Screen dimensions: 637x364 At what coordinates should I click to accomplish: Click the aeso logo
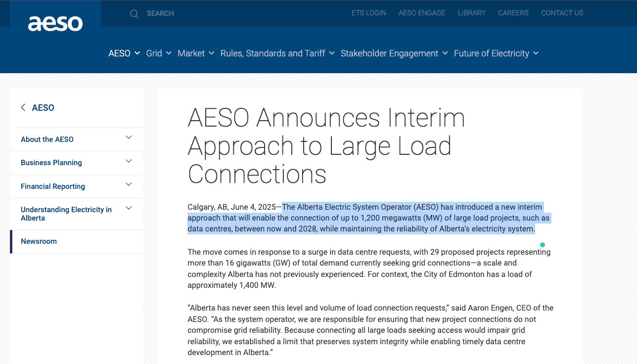[55, 23]
